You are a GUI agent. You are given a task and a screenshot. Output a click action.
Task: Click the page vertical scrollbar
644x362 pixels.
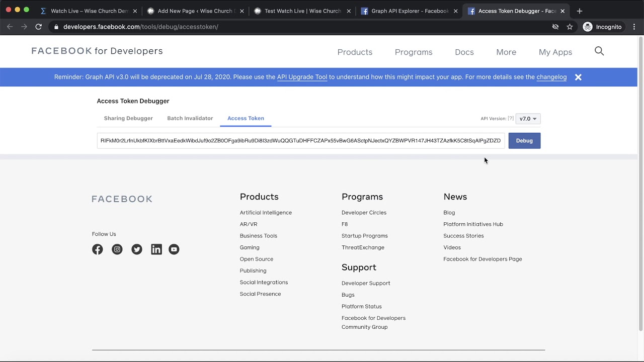coord(640,184)
